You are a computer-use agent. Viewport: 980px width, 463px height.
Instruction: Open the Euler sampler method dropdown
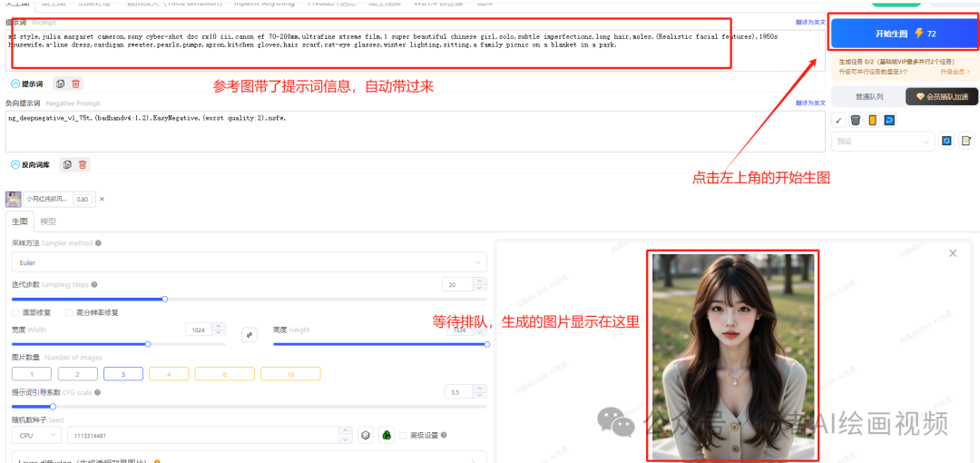[250, 262]
